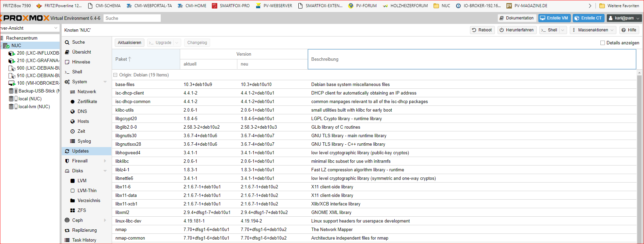Screen dimensions: 644x244
Task: Click the Firewall shield icon
Action: 67,161
